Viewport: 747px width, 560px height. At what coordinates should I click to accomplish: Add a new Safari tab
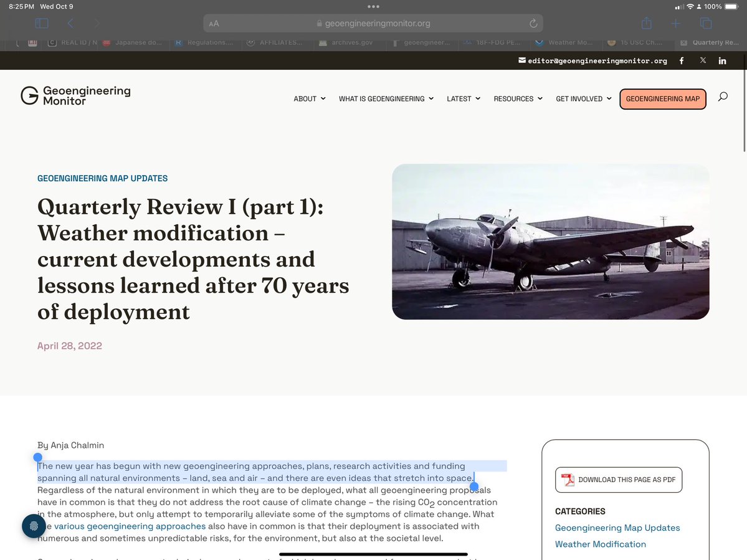[x=676, y=24]
